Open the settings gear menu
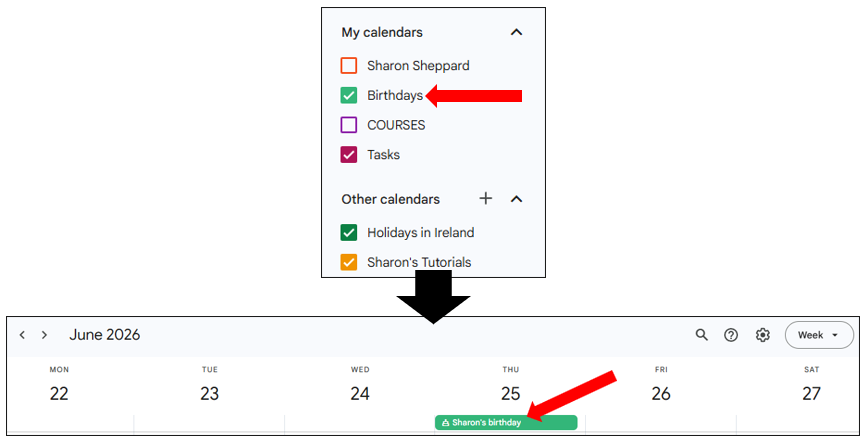 [x=763, y=335]
